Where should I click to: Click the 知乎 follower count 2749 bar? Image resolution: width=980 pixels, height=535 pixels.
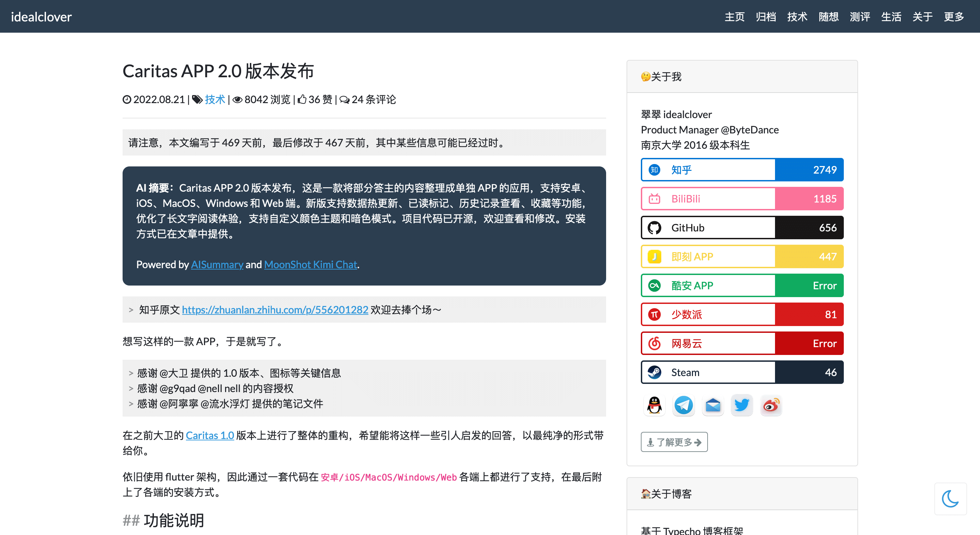click(x=809, y=170)
